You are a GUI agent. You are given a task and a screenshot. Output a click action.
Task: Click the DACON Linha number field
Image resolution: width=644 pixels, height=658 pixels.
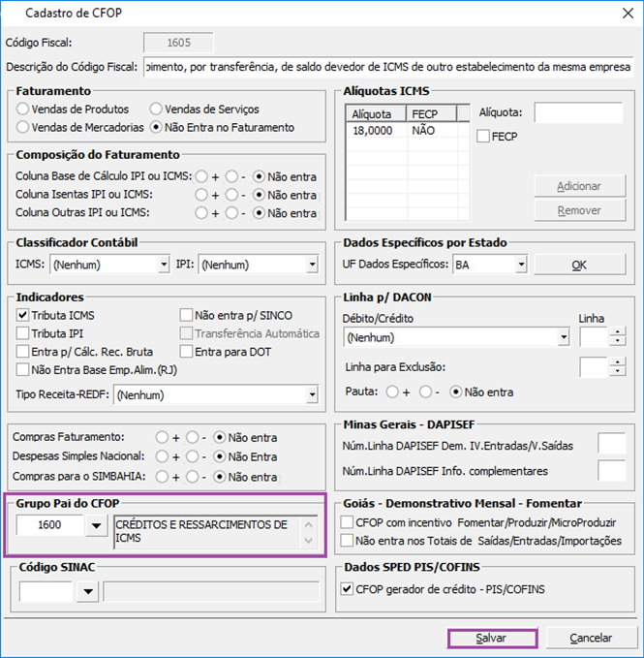(x=594, y=337)
